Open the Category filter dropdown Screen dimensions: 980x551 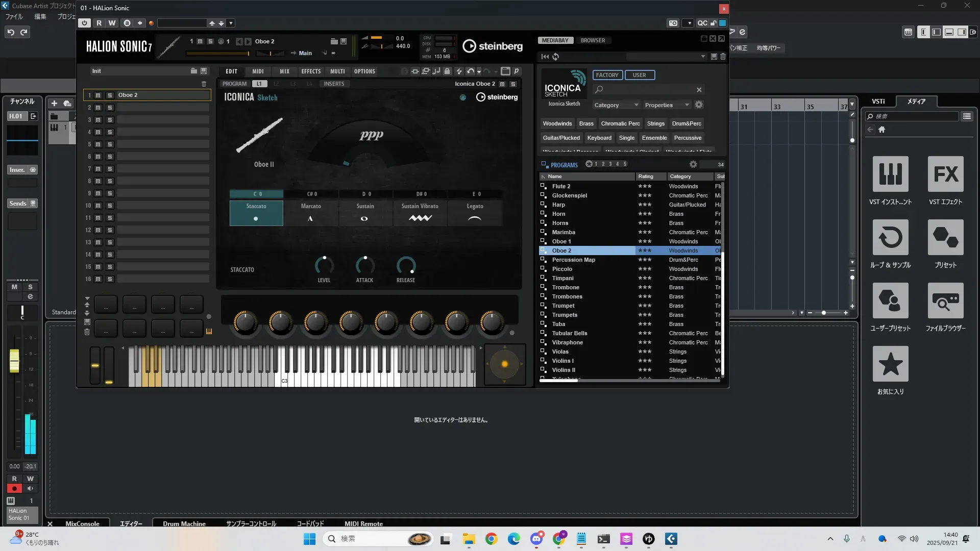click(x=616, y=105)
